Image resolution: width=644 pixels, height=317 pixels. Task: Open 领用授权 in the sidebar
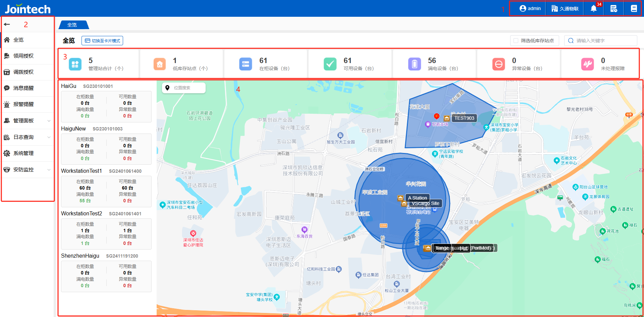pyautogui.click(x=23, y=56)
